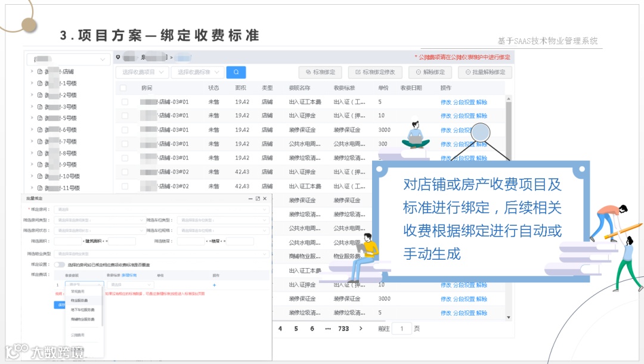644x364 pixels.
Task: Click the 前往 page number input field
Action: tap(401, 329)
